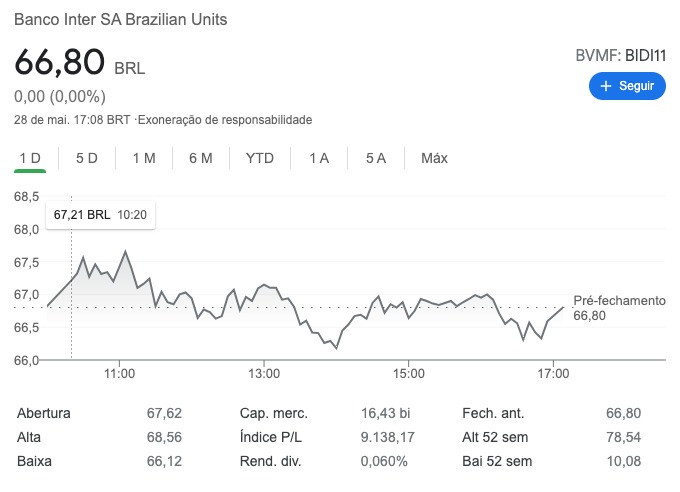Show the 5 A chart range

point(376,158)
